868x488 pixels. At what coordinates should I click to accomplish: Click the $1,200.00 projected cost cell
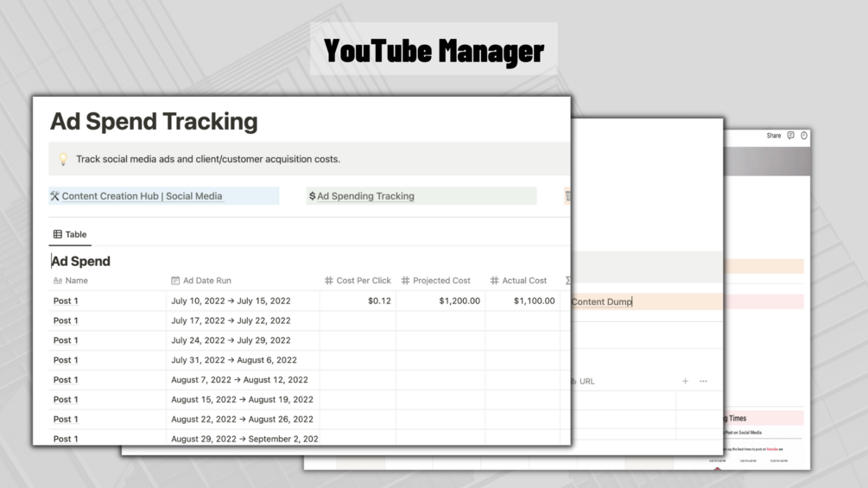coord(440,301)
